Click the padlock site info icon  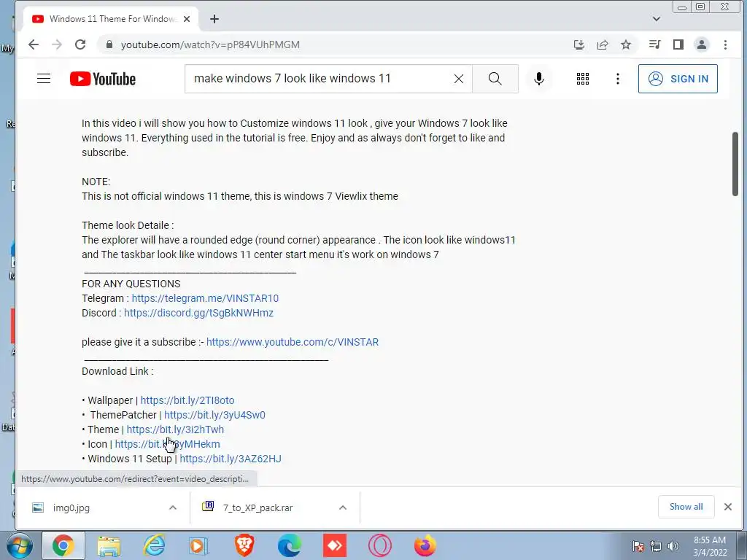coord(109,44)
